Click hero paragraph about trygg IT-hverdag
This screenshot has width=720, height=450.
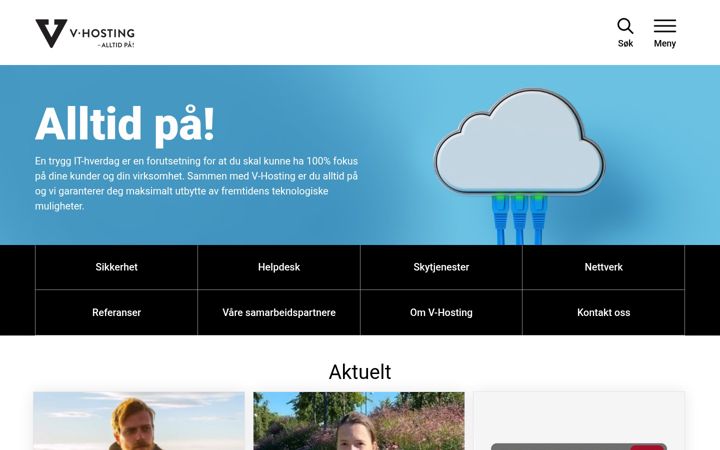tap(197, 184)
